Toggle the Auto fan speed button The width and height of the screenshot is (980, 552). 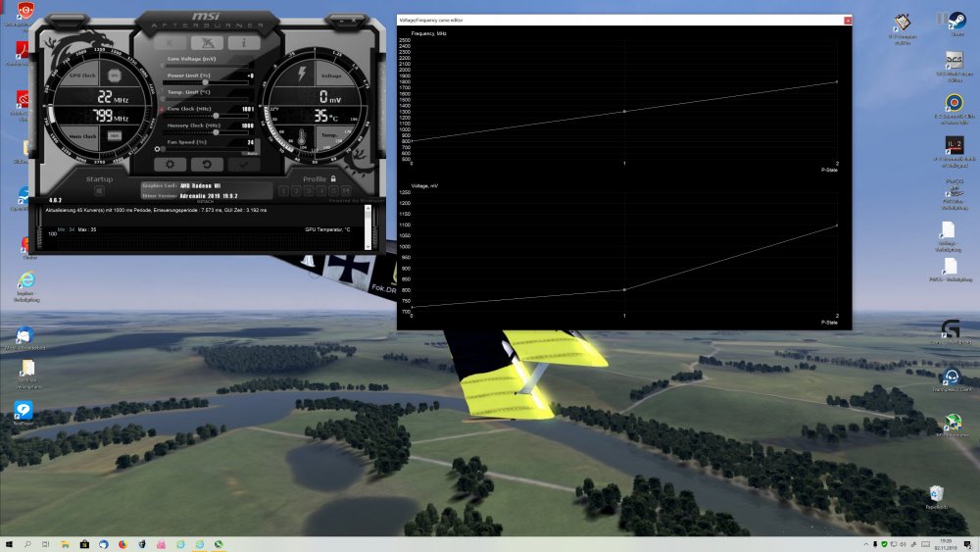click(252, 153)
